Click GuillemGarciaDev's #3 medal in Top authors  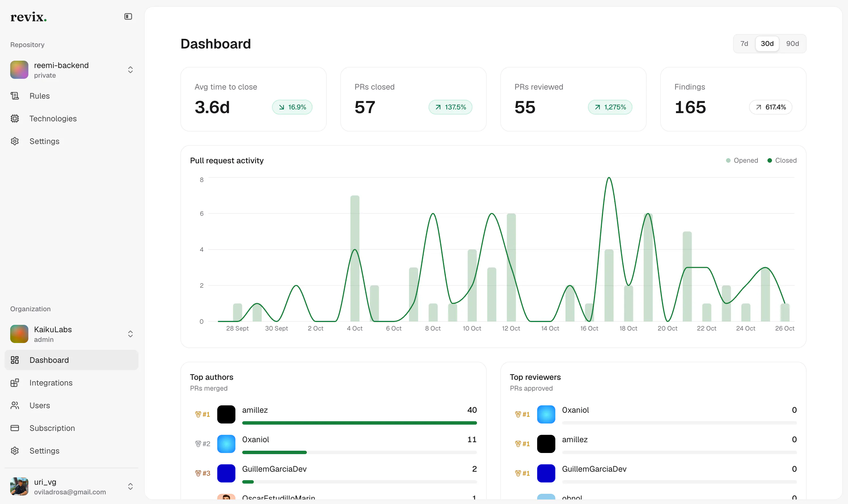click(202, 473)
